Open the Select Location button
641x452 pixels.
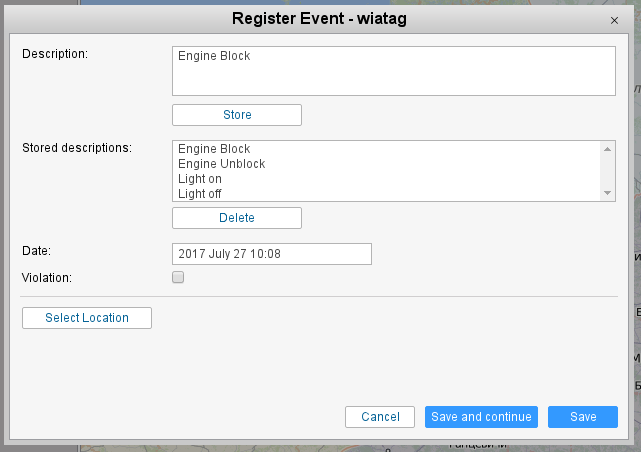[87, 318]
